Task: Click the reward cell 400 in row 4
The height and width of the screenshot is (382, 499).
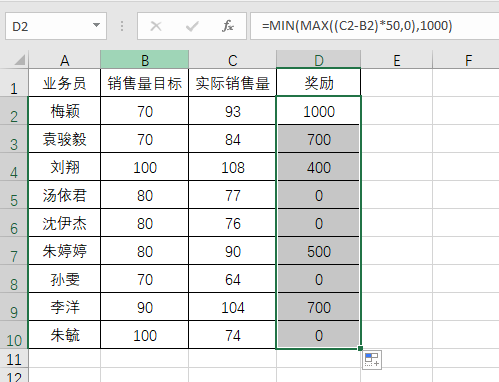Action: tap(319, 167)
